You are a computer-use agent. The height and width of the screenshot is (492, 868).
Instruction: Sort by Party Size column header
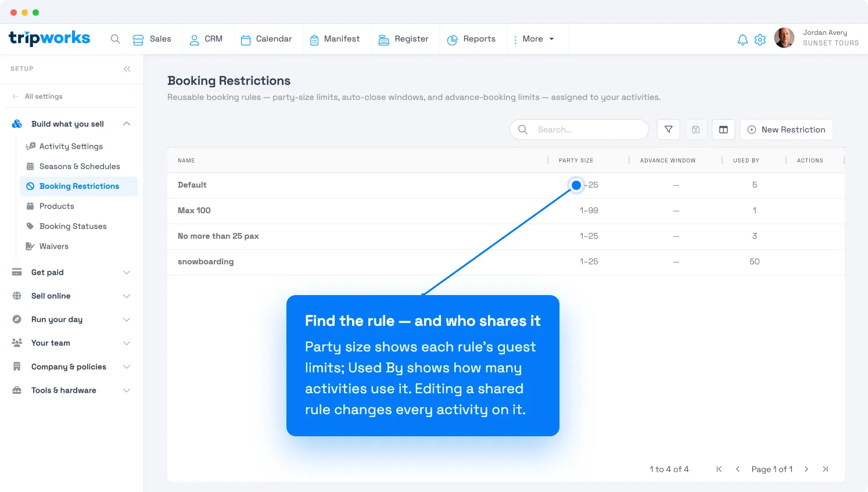(x=576, y=160)
